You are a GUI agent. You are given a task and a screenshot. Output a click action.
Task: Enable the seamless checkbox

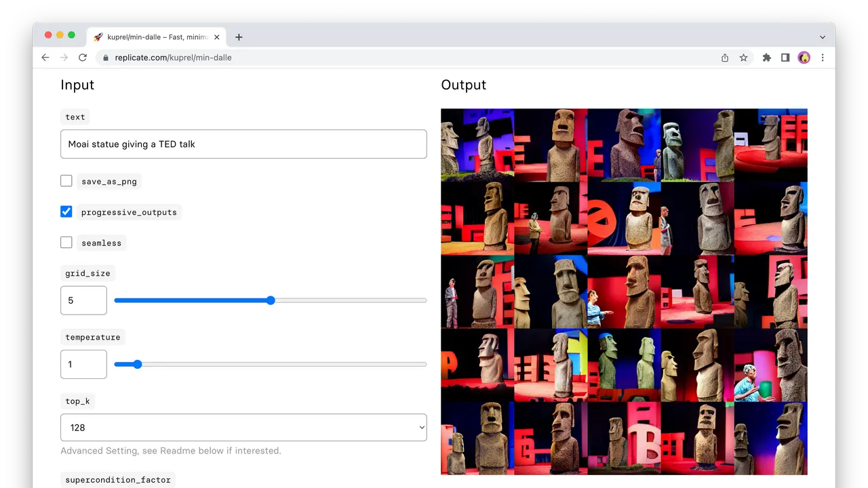pyautogui.click(x=66, y=242)
